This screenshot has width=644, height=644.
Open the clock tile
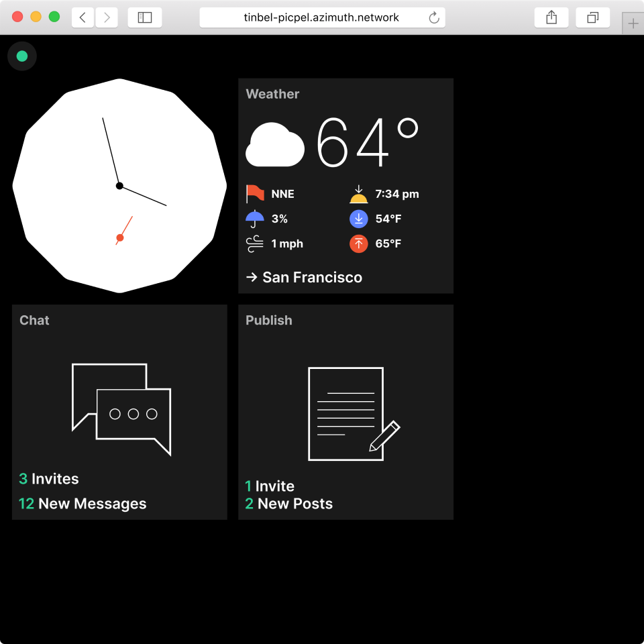point(119,186)
